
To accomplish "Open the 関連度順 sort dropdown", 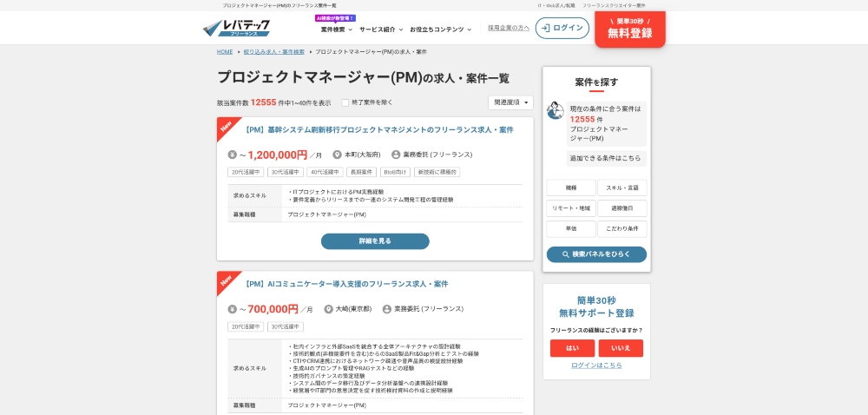I will [510, 102].
